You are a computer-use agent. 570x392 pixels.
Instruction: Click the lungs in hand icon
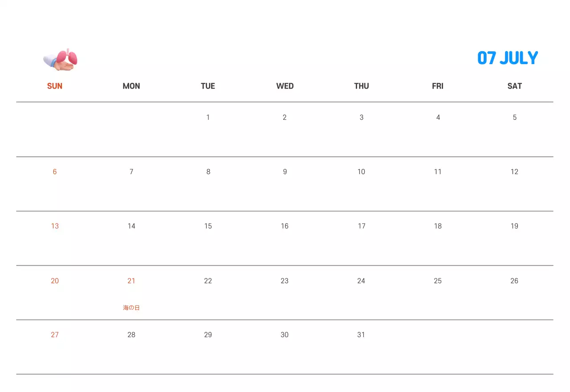point(61,60)
